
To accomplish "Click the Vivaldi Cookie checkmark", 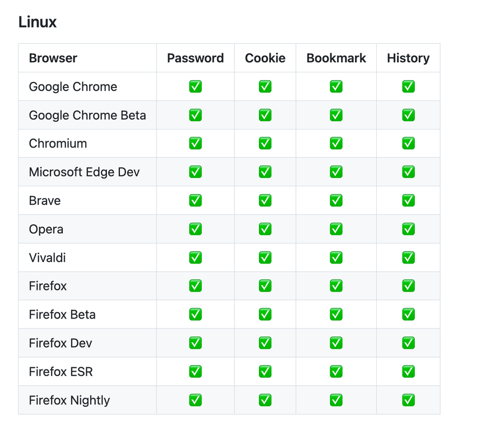I will coord(265,257).
